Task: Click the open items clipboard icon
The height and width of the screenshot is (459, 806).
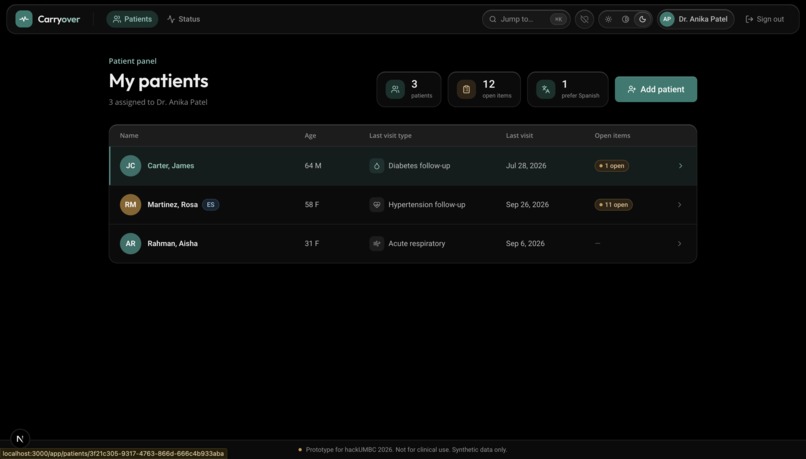Action: pyautogui.click(x=466, y=89)
